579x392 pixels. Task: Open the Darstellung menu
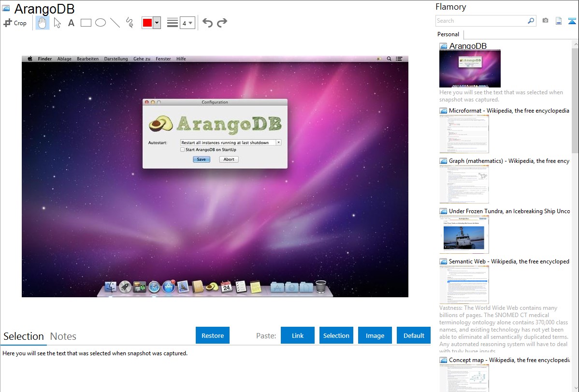tap(116, 59)
